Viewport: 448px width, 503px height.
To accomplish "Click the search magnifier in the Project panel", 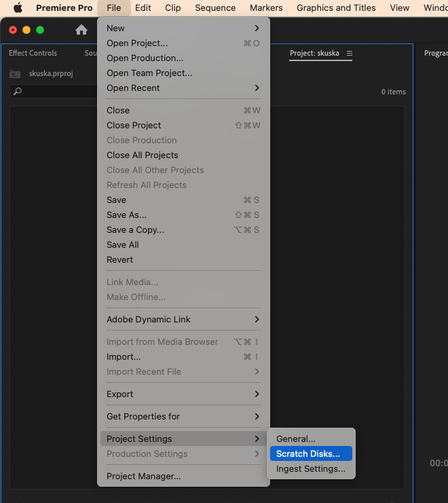I will pos(18,92).
